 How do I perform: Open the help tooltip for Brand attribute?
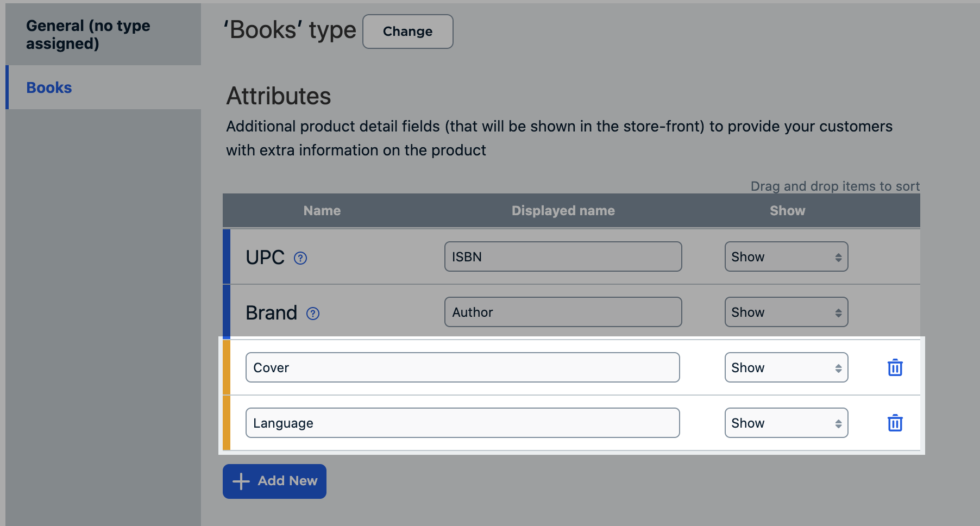(x=312, y=314)
